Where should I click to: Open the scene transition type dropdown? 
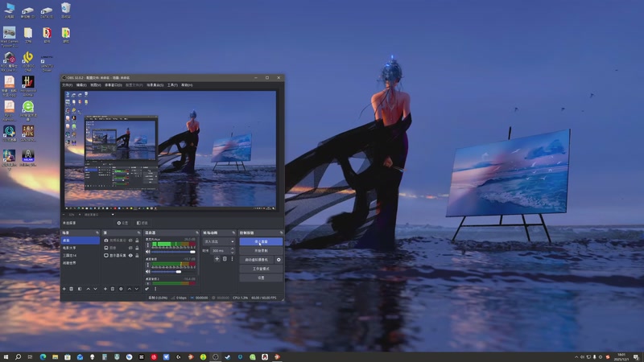(x=219, y=241)
